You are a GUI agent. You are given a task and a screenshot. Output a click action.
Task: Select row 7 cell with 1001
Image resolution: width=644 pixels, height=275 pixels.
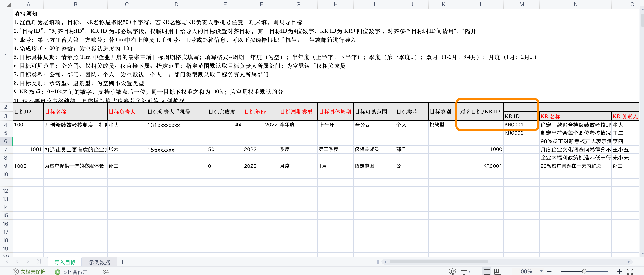28,149
